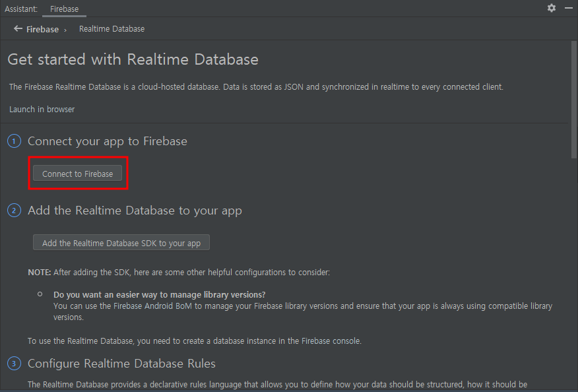Click 'Do you want an easier way to manage library versions?'
This screenshot has width=578, height=392.
pos(159,294)
